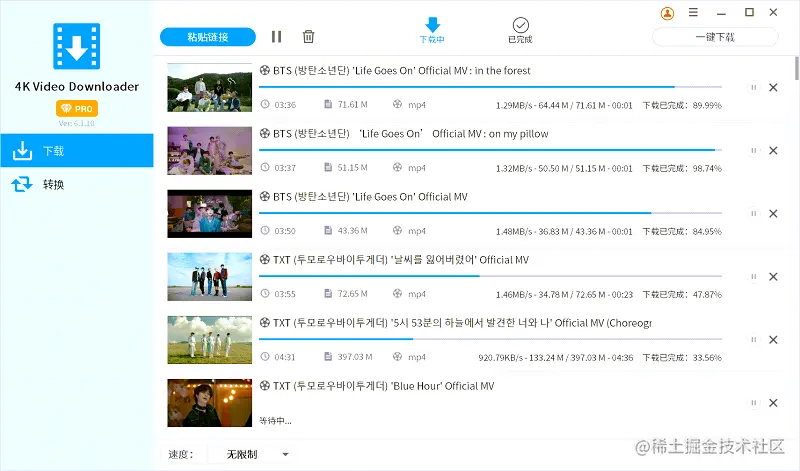The image size is (800, 471).
Task: Pause the 'on my pillow' download
Action: click(753, 151)
